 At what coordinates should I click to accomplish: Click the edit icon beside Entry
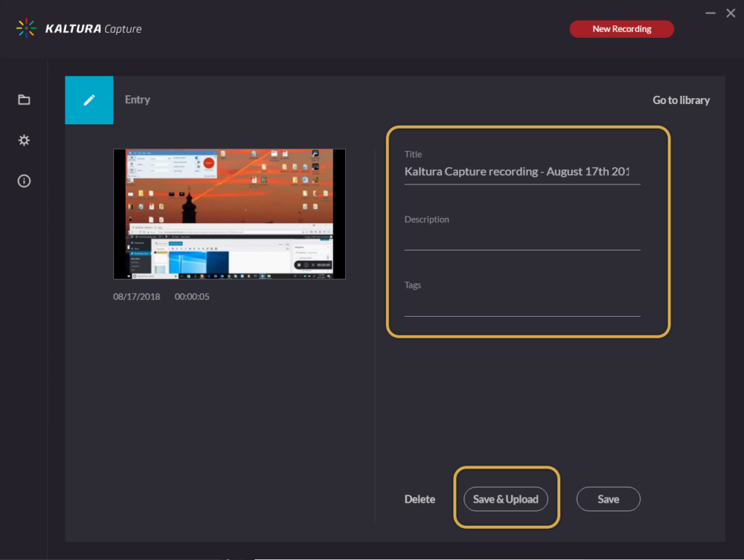pyautogui.click(x=89, y=100)
